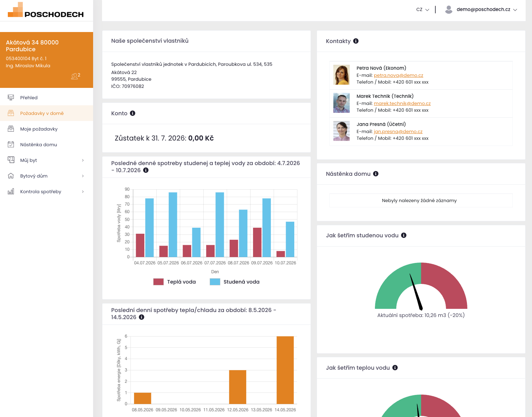Click the 'Naše společenství vlastníků' heading
532x417 pixels.
click(150, 41)
